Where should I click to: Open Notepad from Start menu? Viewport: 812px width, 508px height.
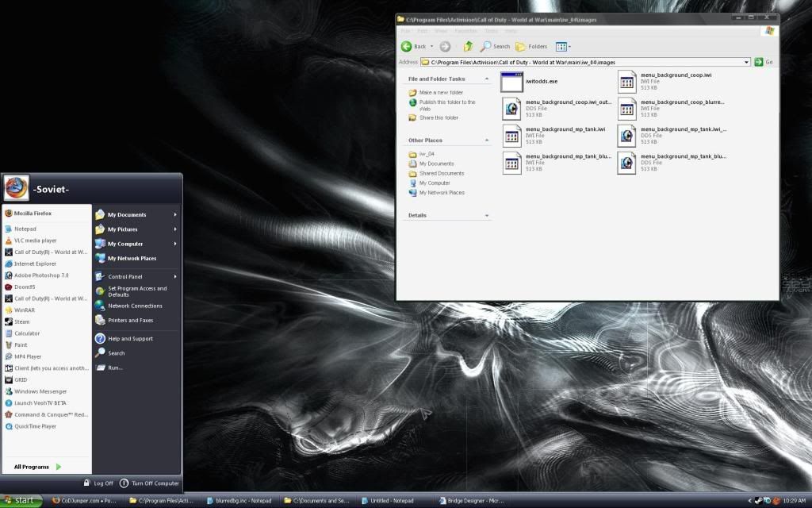47,229
